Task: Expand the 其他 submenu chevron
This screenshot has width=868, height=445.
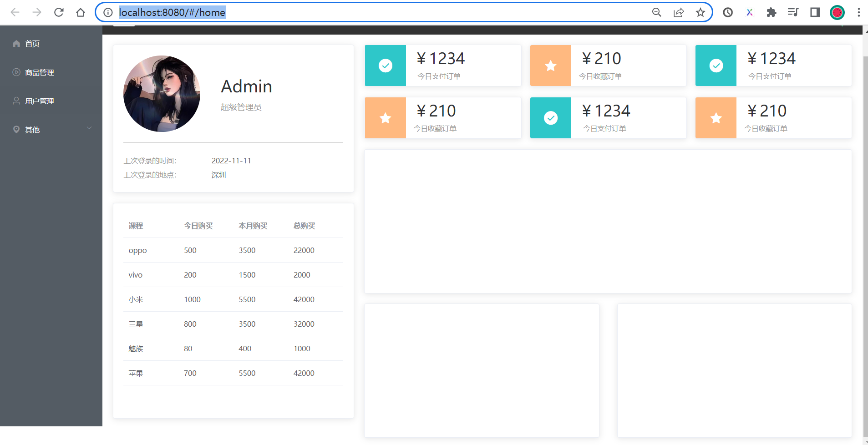Action: pyautogui.click(x=89, y=128)
